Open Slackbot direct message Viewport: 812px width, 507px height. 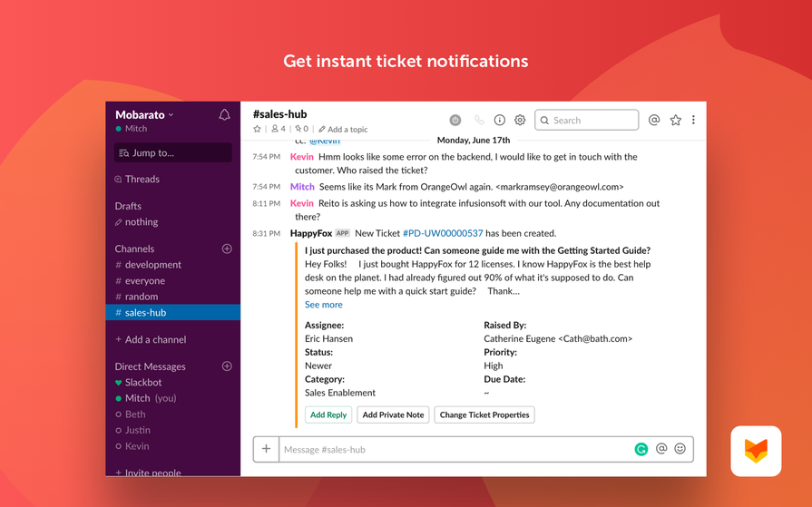tap(138, 382)
